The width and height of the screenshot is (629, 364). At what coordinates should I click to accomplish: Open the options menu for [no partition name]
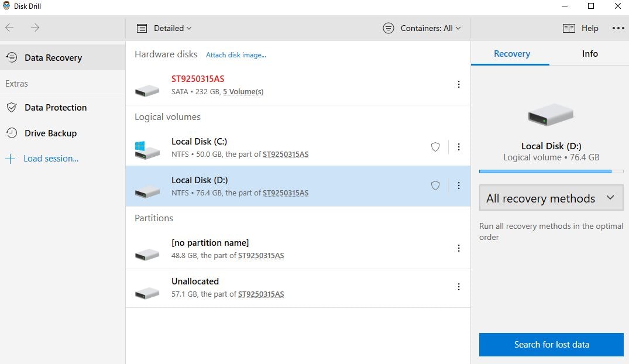459,248
